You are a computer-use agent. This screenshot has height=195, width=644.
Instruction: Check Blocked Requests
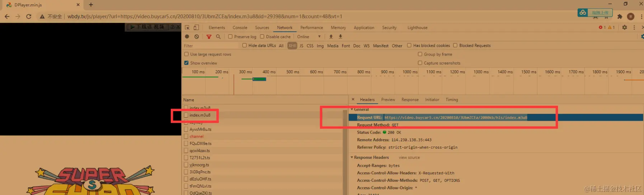point(455,46)
